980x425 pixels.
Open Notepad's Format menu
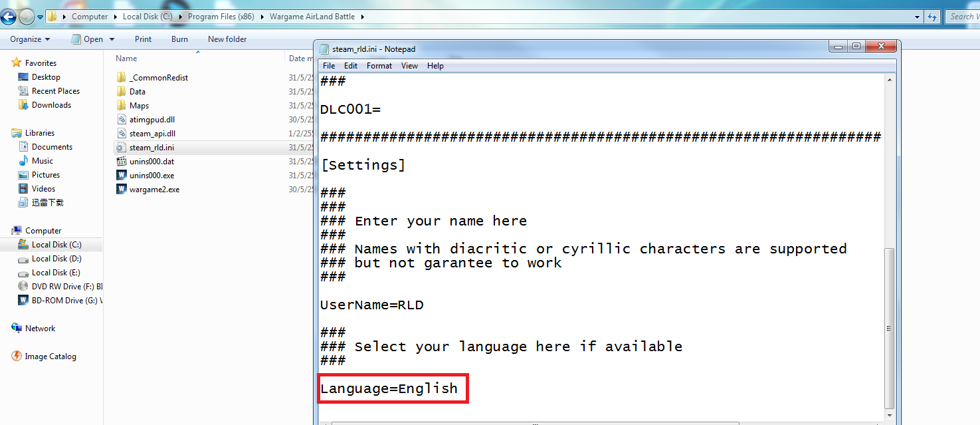click(379, 66)
